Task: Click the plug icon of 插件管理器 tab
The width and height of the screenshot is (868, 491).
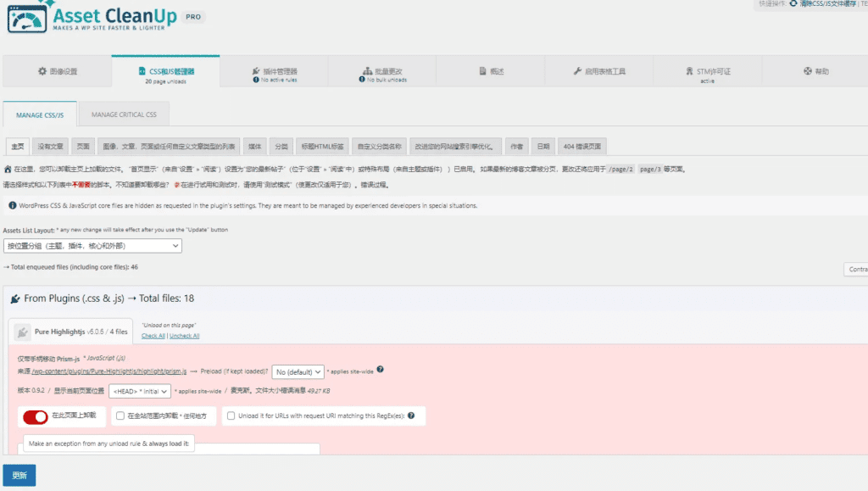Action: tap(256, 71)
